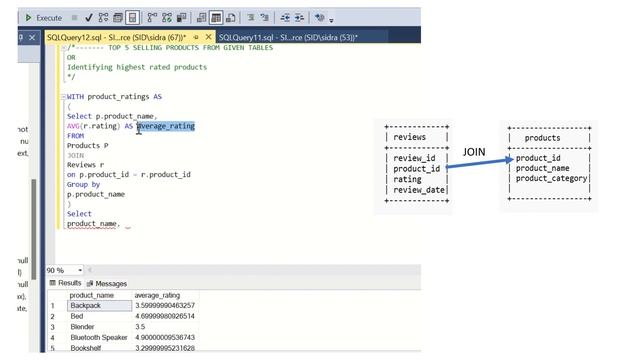This screenshot has height=360, width=640.
Task: Parse the query with the checkmark icon
Action: pyautogui.click(x=89, y=18)
